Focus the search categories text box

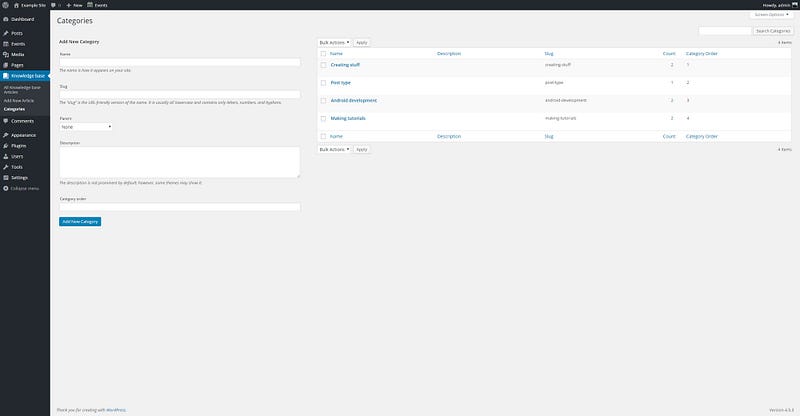(725, 31)
